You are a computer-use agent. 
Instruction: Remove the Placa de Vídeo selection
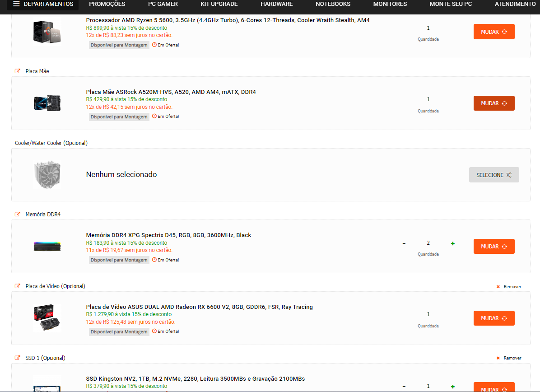click(509, 287)
